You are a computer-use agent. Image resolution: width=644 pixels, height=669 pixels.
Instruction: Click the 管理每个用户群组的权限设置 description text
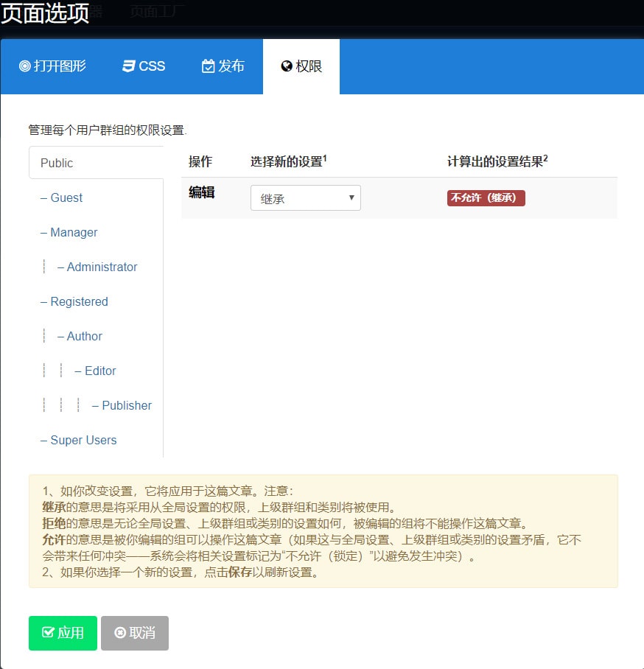pyautogui.click(x=108, y=130)
